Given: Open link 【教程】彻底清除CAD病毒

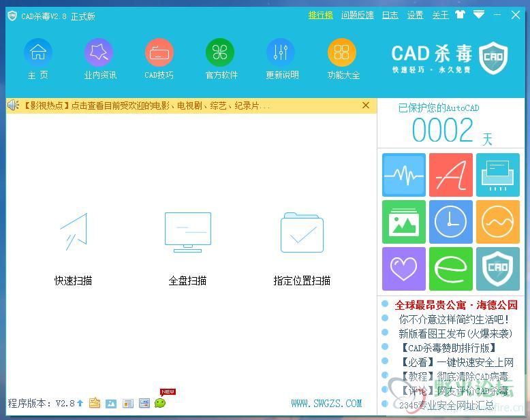Looking at the screenshot, I should (453, 376).
